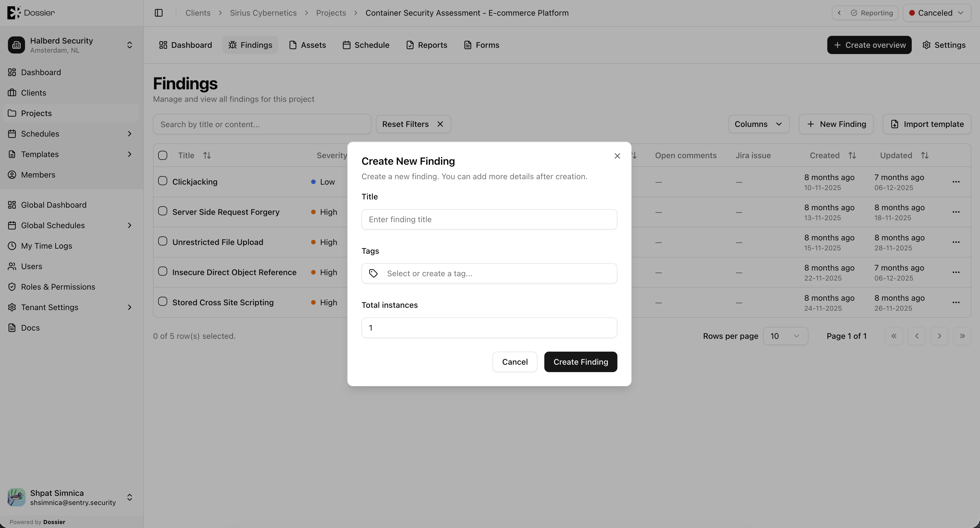The width and height of the screenshot is (980, 528).
Task: Select the Clickjacking row checkbox
Action: pyautogui.click(x=162, y=181)
